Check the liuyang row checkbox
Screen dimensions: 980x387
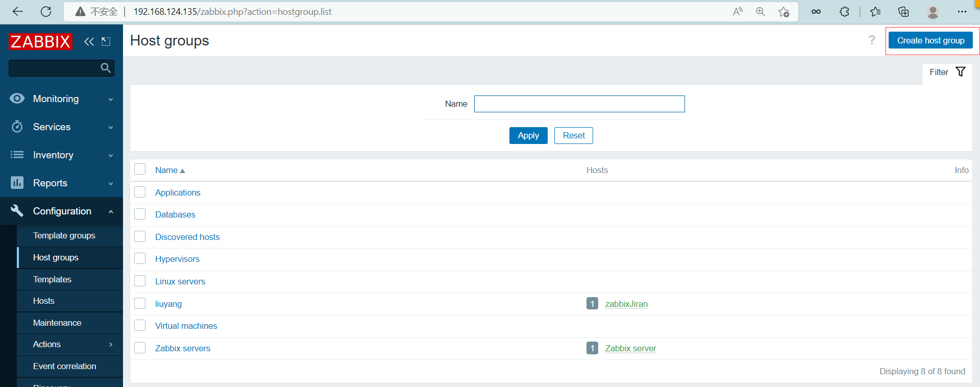[x=140, y=303]
